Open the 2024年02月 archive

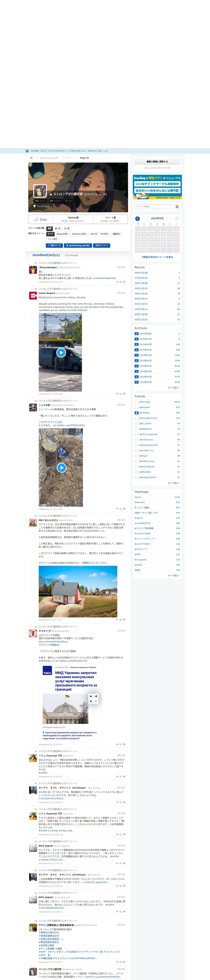click(145, 382)
